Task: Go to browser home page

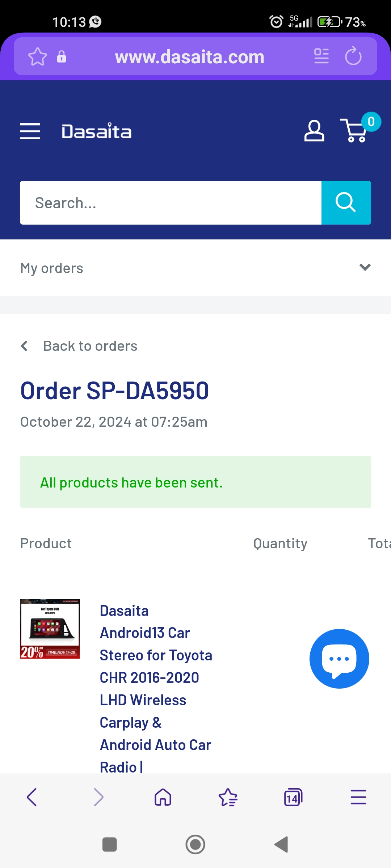Action: point(163,797)
